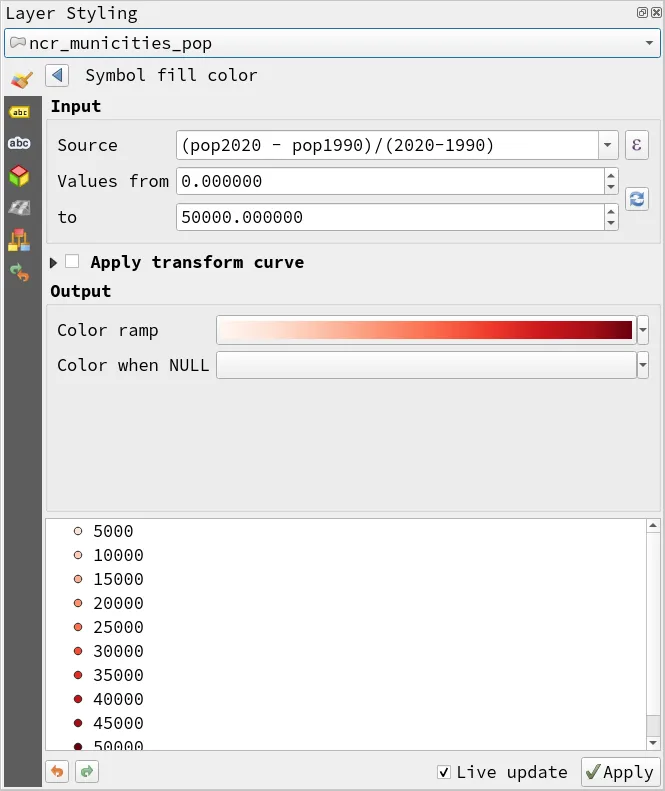Open the ncr_municities_pop layer dropdown

coord(332,43)
